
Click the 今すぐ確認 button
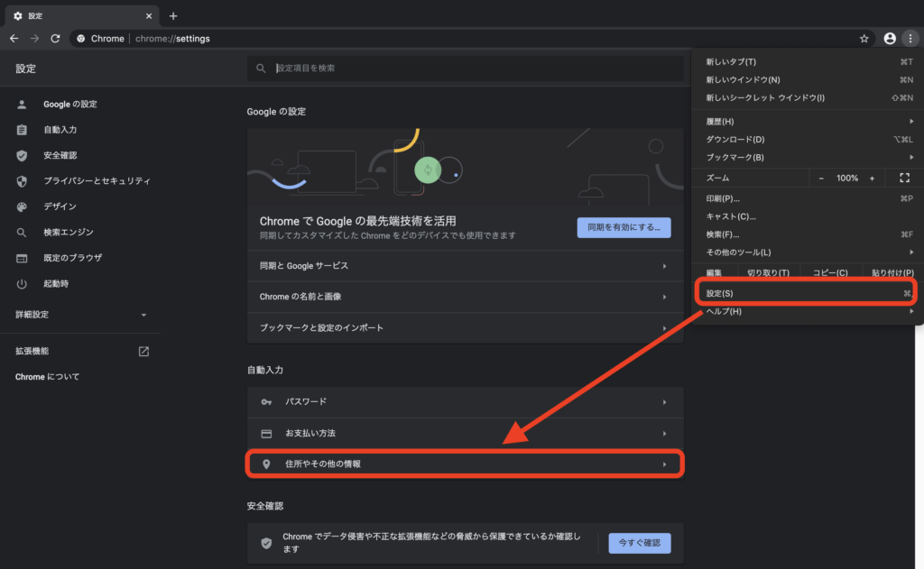pyautogui.click(x=640, y=543)
